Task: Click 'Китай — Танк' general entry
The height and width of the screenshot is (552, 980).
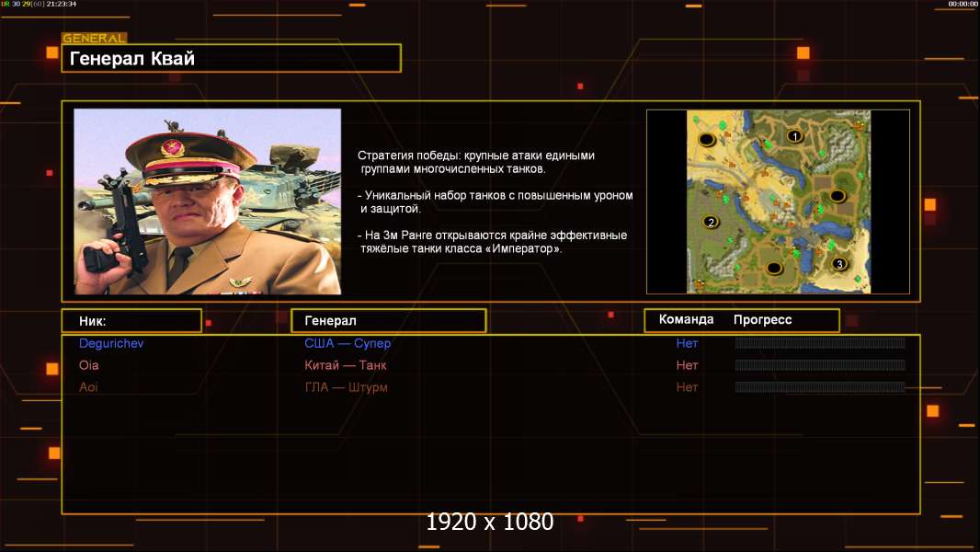Action: point(345,365)
